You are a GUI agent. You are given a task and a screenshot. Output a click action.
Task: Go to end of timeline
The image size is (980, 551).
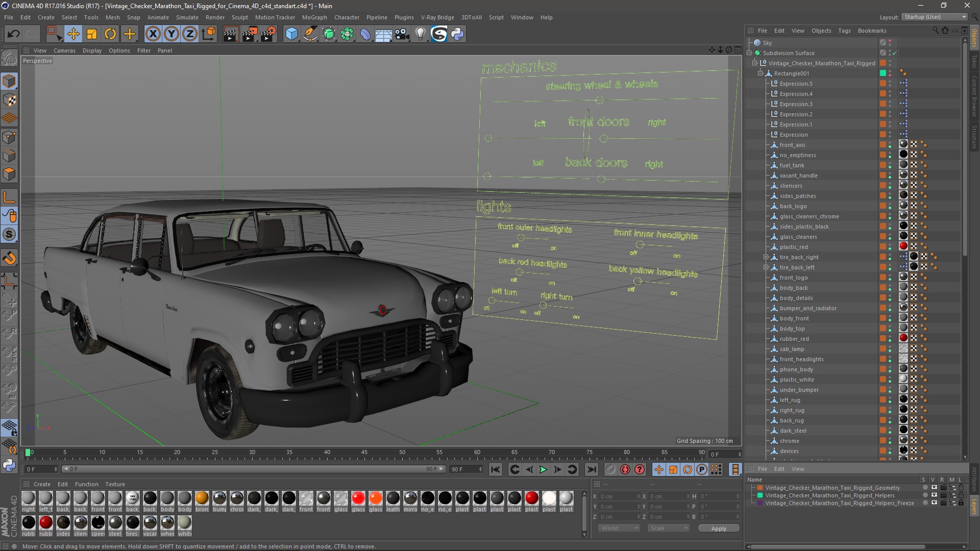pyautogui.click(x=591, y=469)
